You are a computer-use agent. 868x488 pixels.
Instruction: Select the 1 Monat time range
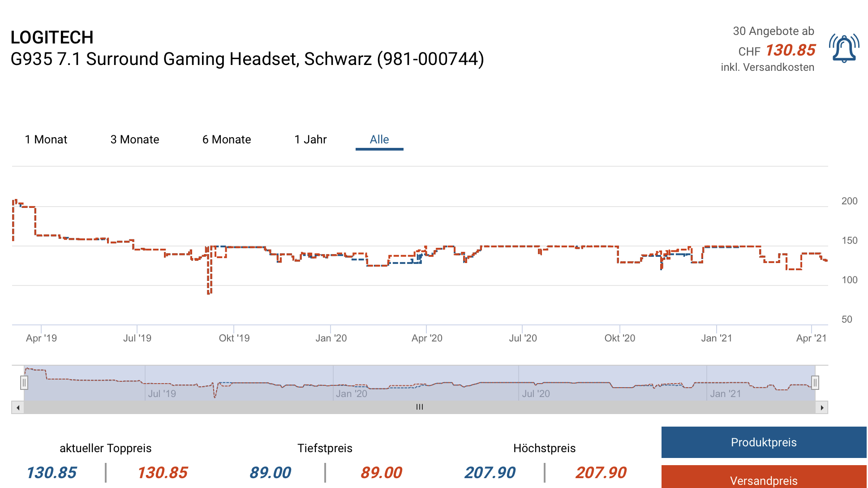[46, 139]
